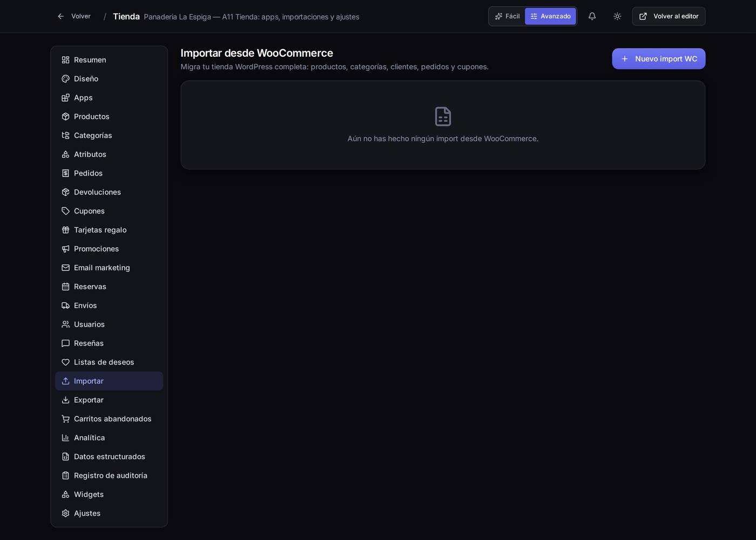Click the Listas de deseos heart icon
This screenshot has width=756, height=540.
coord(65,362)
